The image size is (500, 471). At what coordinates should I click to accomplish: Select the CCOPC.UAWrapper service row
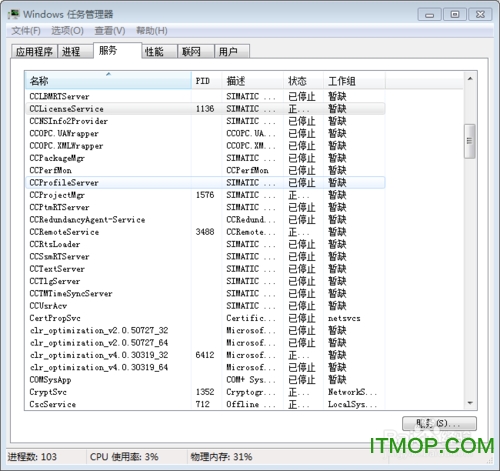(x=205, y=133)
